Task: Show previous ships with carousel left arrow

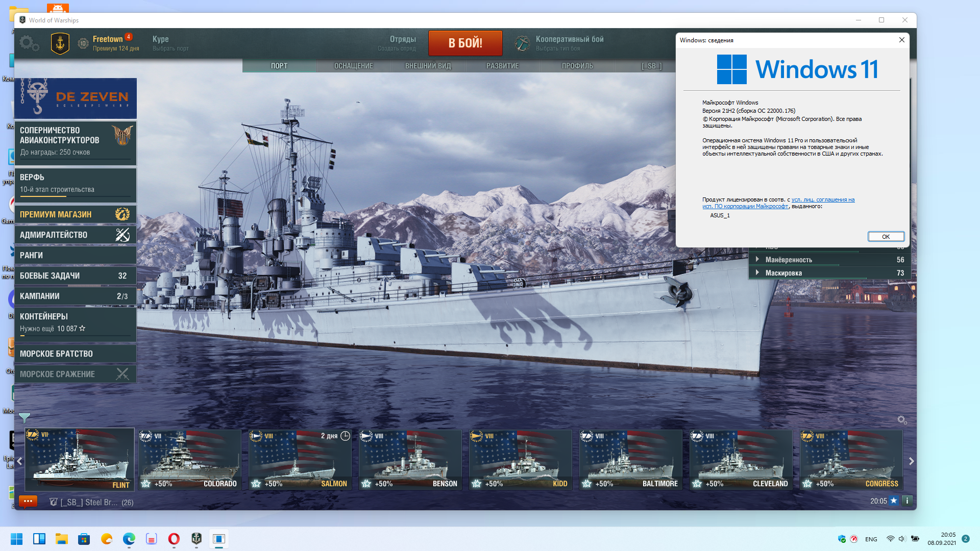Action: pos(19,461)
